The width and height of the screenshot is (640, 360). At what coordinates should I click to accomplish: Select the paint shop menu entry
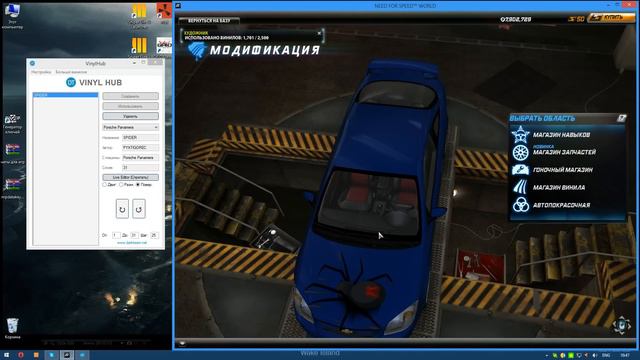tap(561, 205)
